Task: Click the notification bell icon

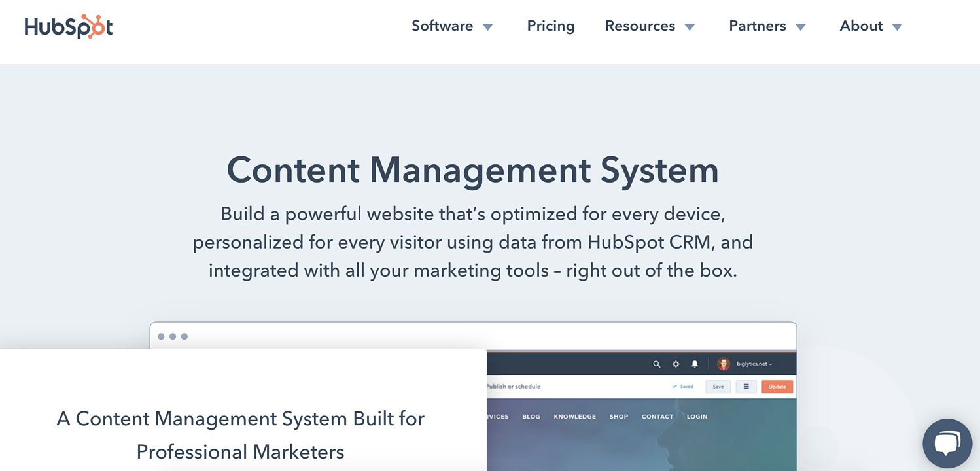Action: [x=694, y=364]
